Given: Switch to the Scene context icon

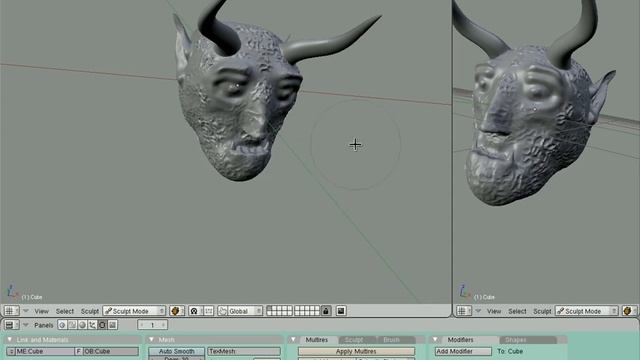Looking at the screenshot, I should pos(113,325).
